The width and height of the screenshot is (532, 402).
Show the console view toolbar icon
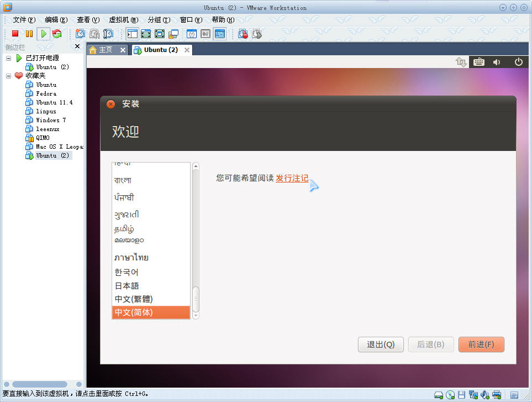tap(220, 34)
